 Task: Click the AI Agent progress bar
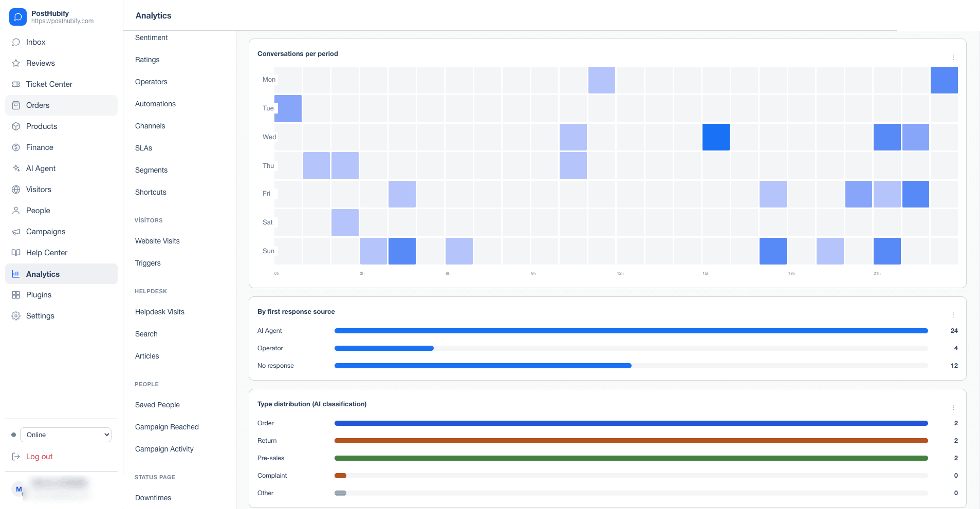[631, 331]
